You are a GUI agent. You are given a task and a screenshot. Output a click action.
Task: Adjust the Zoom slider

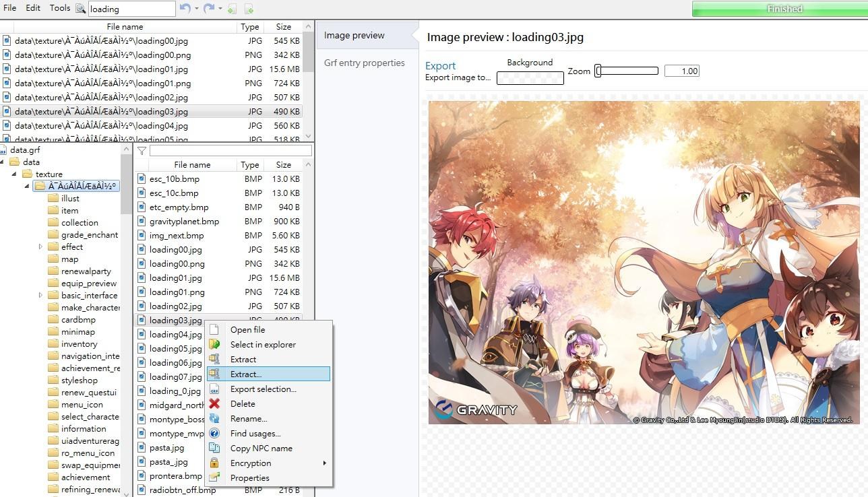[x=626, y=71]
